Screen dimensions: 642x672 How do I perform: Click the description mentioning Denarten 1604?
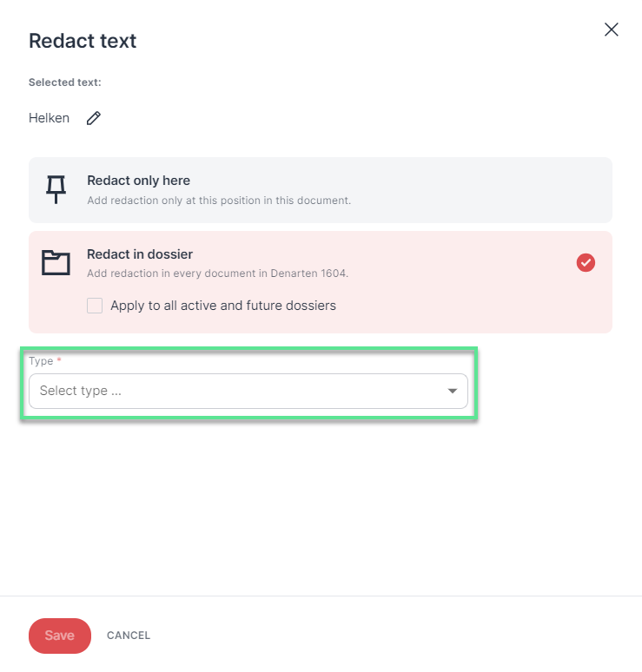[x=217, y=273]
